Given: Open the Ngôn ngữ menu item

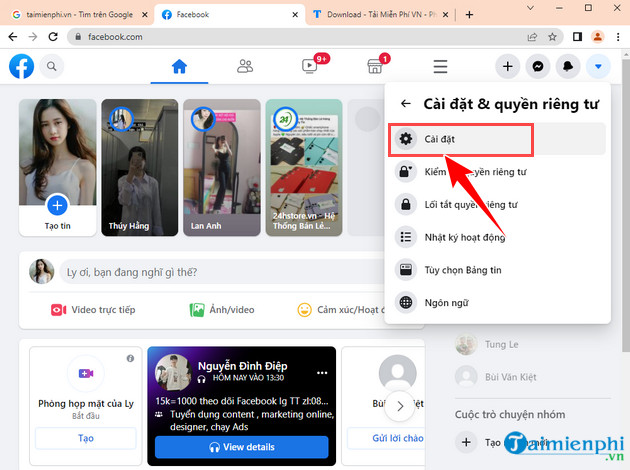Looking at the screenshot, I should click(x=498, y=302).
